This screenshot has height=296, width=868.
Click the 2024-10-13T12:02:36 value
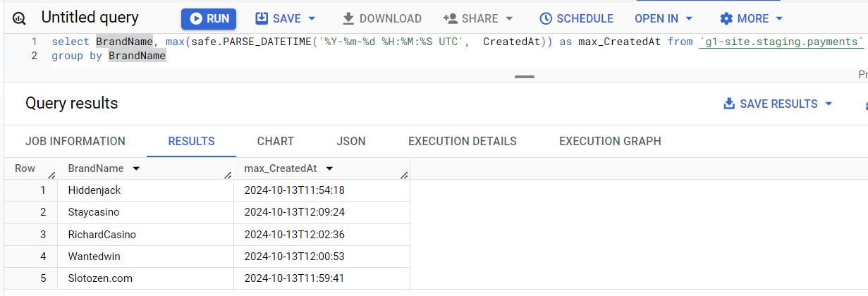point(294,235)
